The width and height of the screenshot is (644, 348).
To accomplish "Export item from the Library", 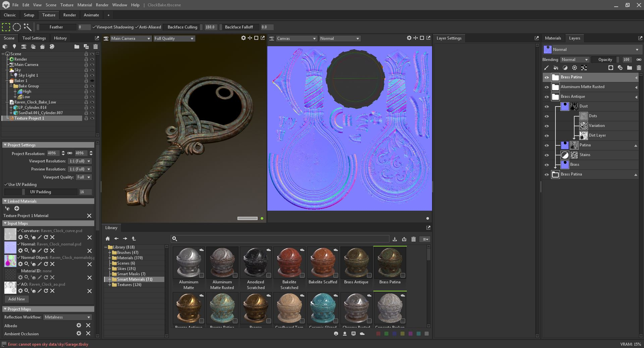I will [404, 239].
